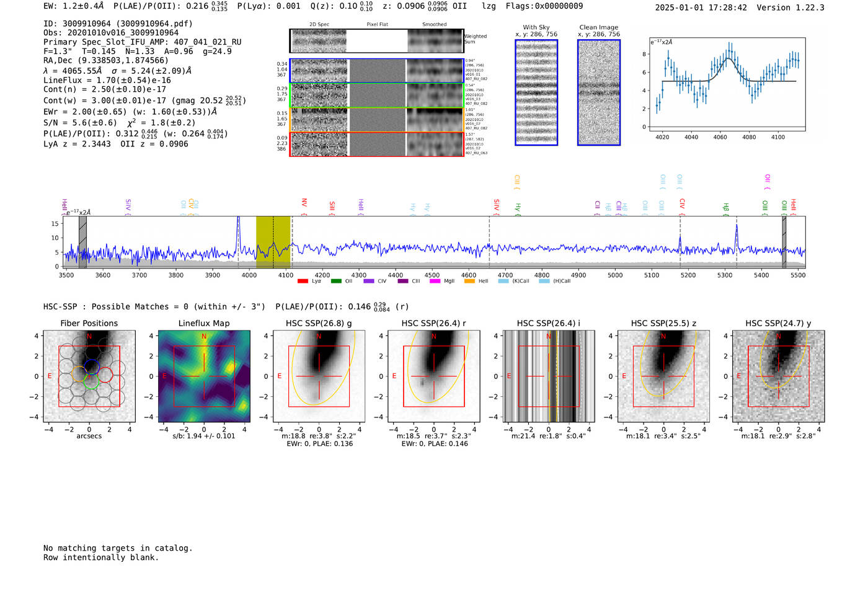Open the HSC SSP(26.8) g cutout

coord(319,376)
